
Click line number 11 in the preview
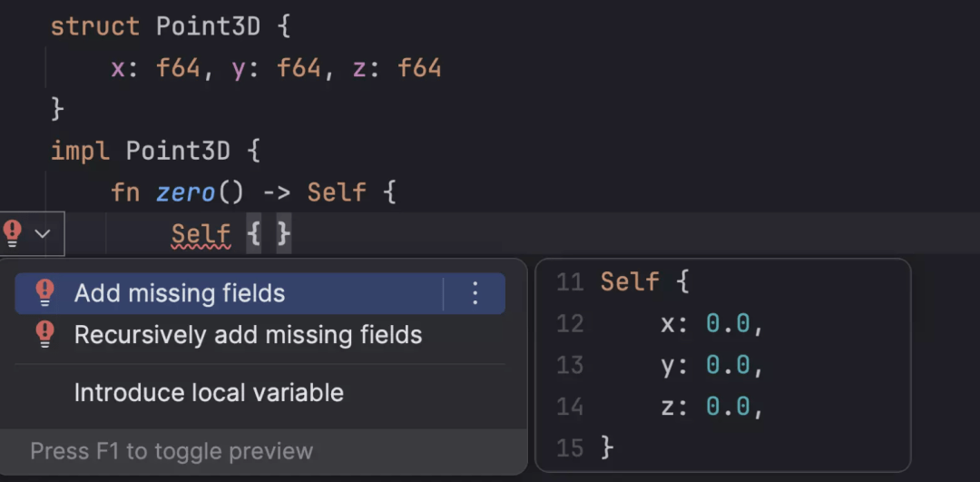[x=569, y=282]
